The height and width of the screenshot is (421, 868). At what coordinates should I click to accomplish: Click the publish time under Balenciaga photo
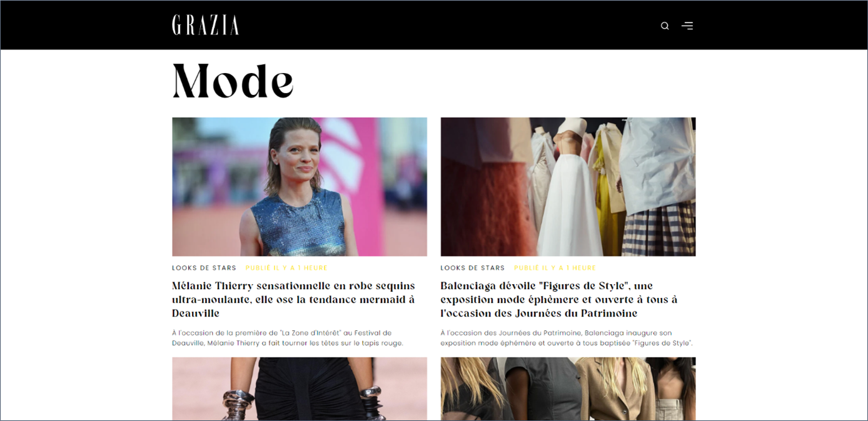point(555,268)
